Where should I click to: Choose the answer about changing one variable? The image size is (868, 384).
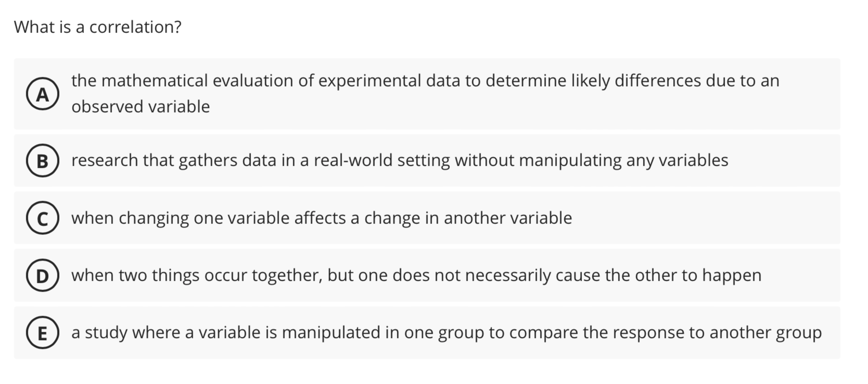tap(320, 218)
